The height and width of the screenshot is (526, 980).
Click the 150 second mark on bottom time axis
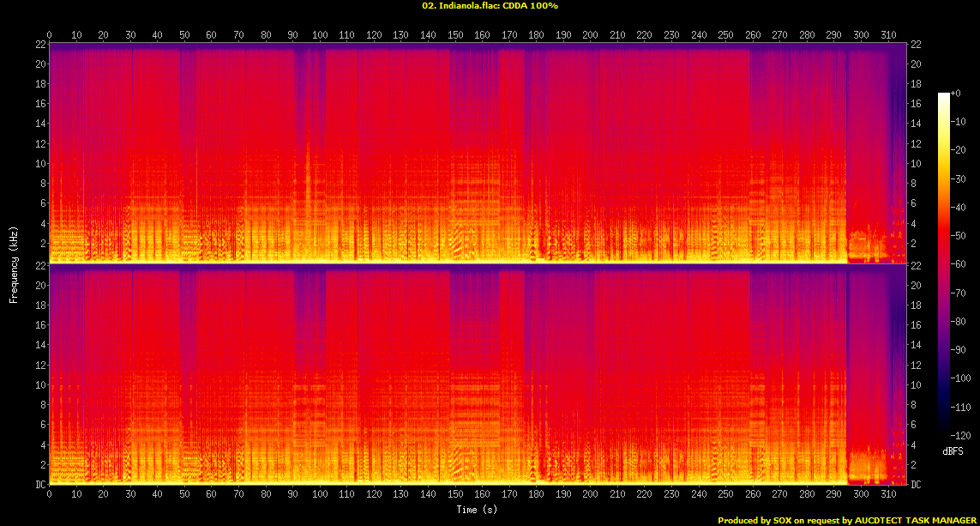pos(455,496)
